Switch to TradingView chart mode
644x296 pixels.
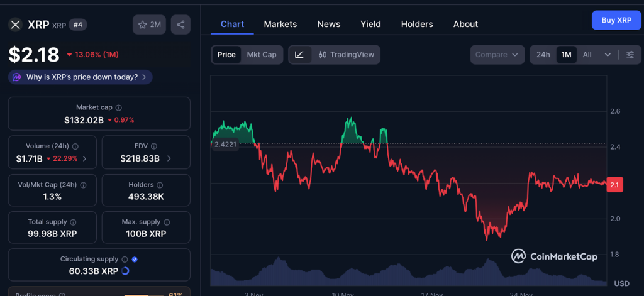pyautogui.click(x=347, y=55)
